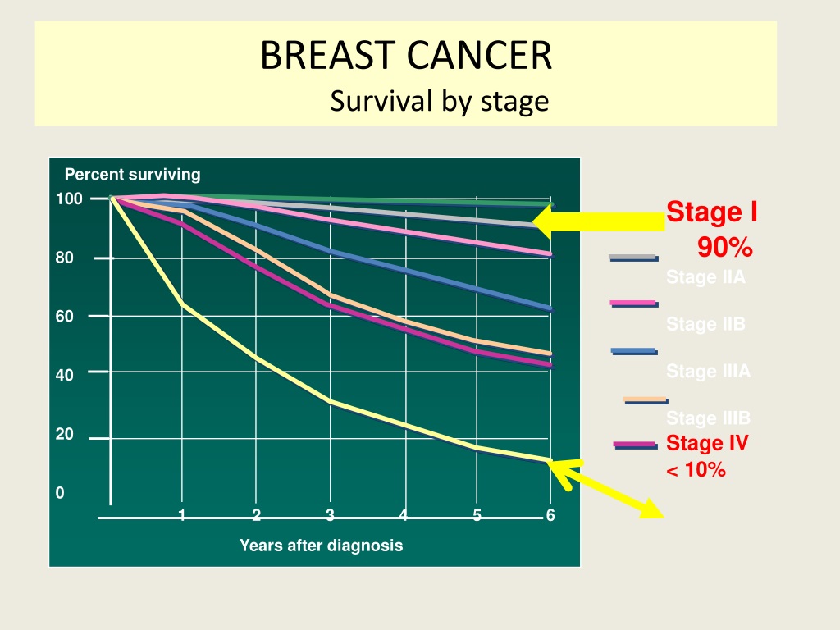Click the red 90% text

725,248
